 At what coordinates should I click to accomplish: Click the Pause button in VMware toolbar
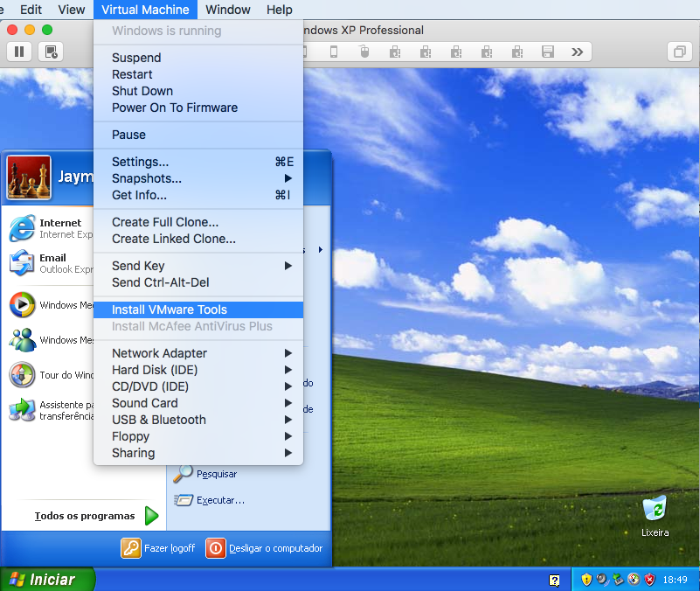pos(19,52)
